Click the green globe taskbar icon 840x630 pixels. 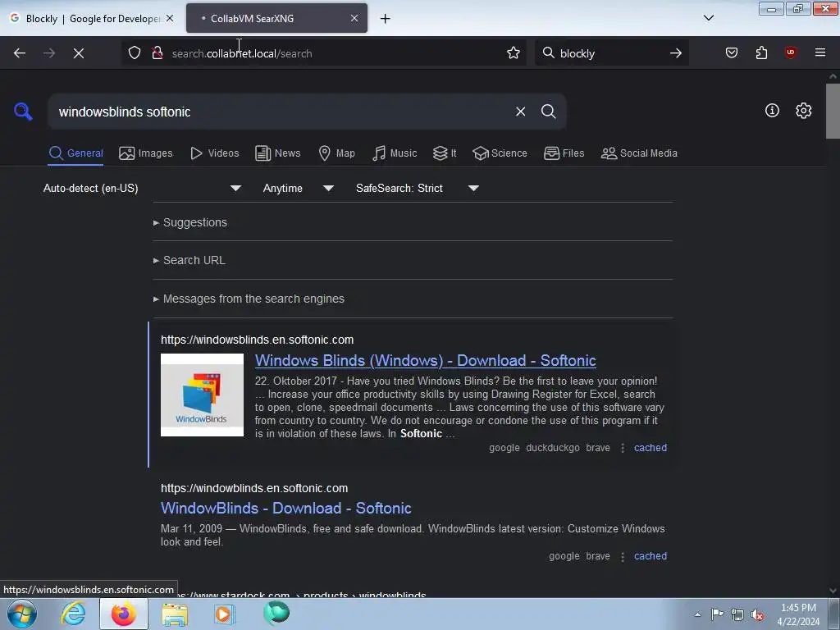(276, 613)
